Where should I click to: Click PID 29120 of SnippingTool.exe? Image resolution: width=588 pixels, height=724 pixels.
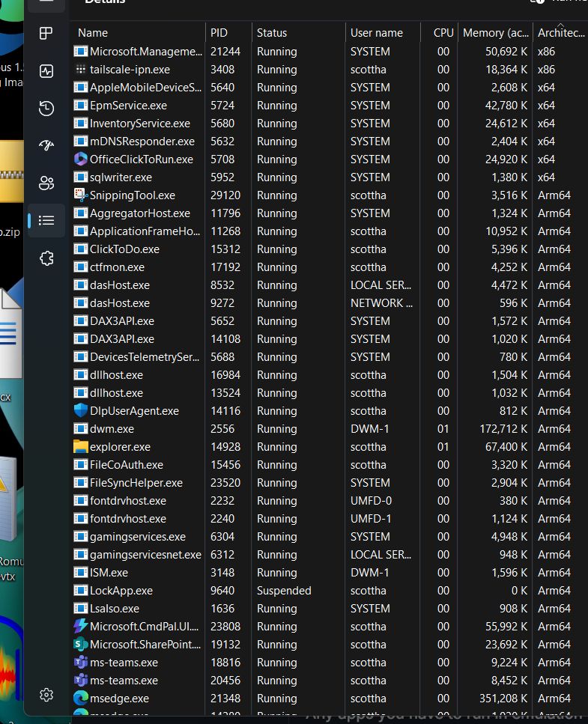click(x=225, y=195)
